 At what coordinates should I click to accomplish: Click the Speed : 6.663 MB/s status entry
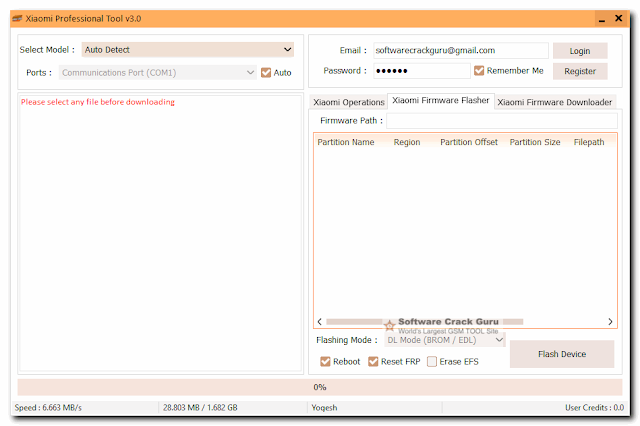(48, 408)
